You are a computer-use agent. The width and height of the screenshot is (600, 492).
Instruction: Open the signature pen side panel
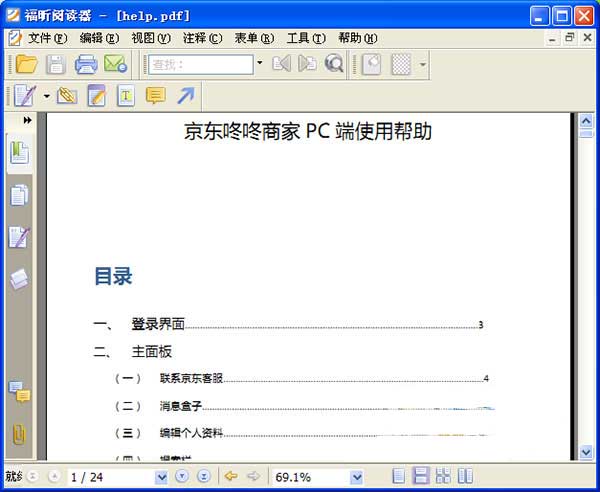click(19, 237)
